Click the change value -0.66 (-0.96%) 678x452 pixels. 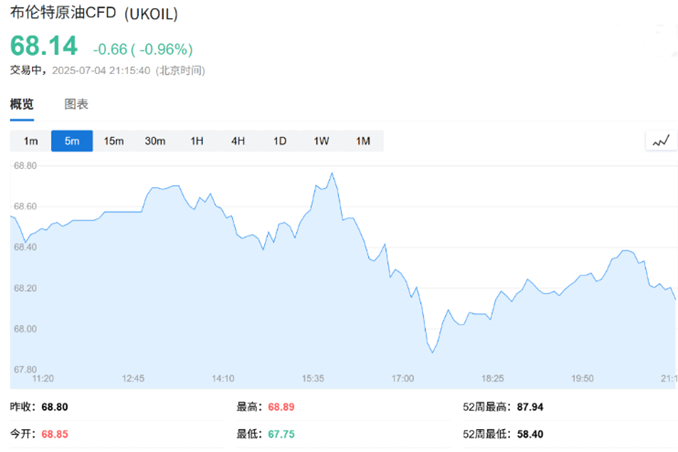click(x=143, y=49)
